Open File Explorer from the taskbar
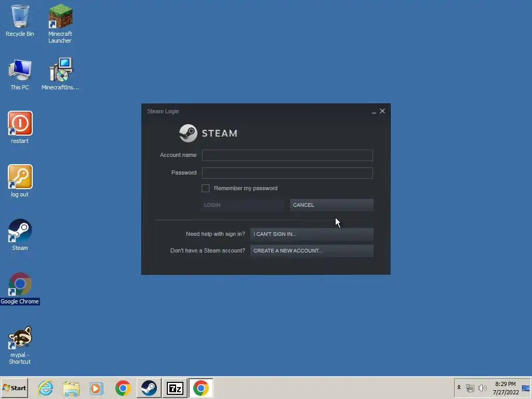This screenshot has height=399, width=532. pos(71,388)
